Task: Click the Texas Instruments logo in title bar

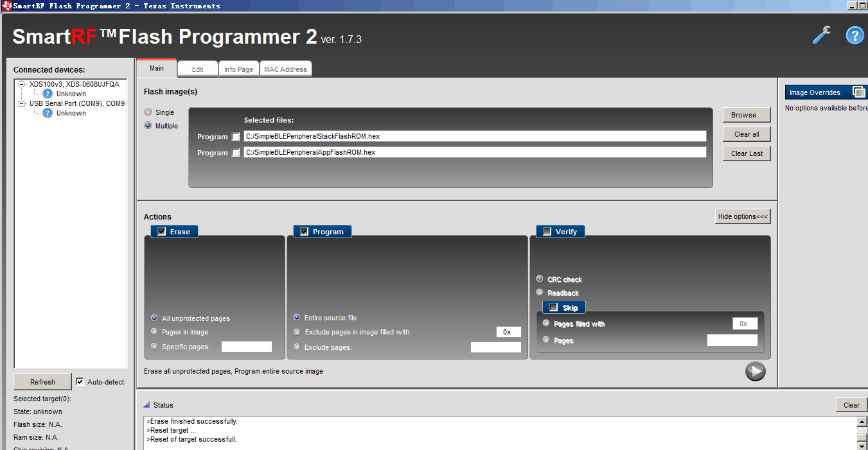Action: (7, 6)
